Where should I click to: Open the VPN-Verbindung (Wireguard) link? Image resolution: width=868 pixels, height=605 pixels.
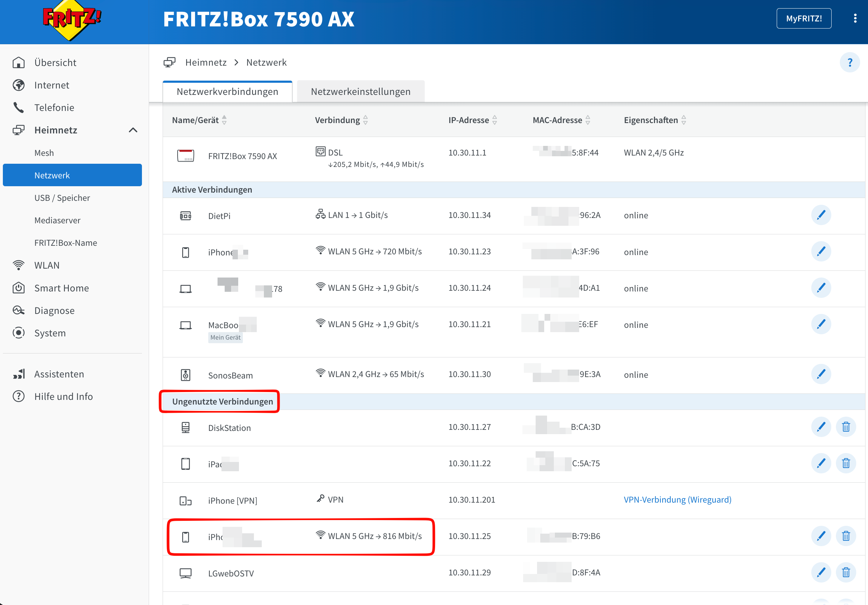tap(677, 499)
